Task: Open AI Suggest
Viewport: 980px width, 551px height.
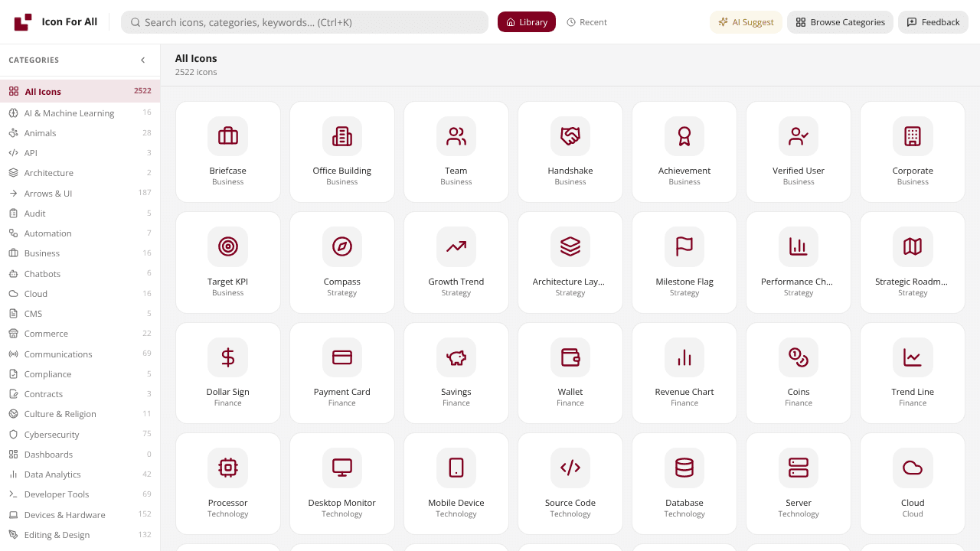Action: [x=746, y=22]
